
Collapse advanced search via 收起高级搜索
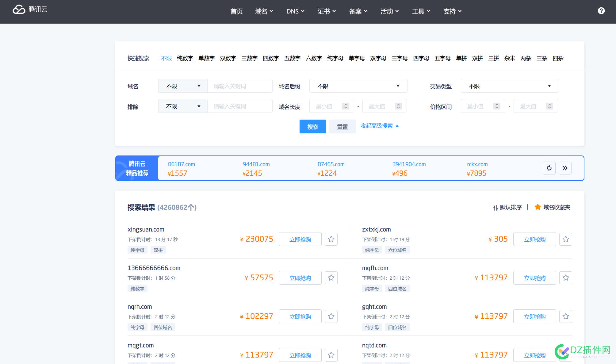coord(379,126)
